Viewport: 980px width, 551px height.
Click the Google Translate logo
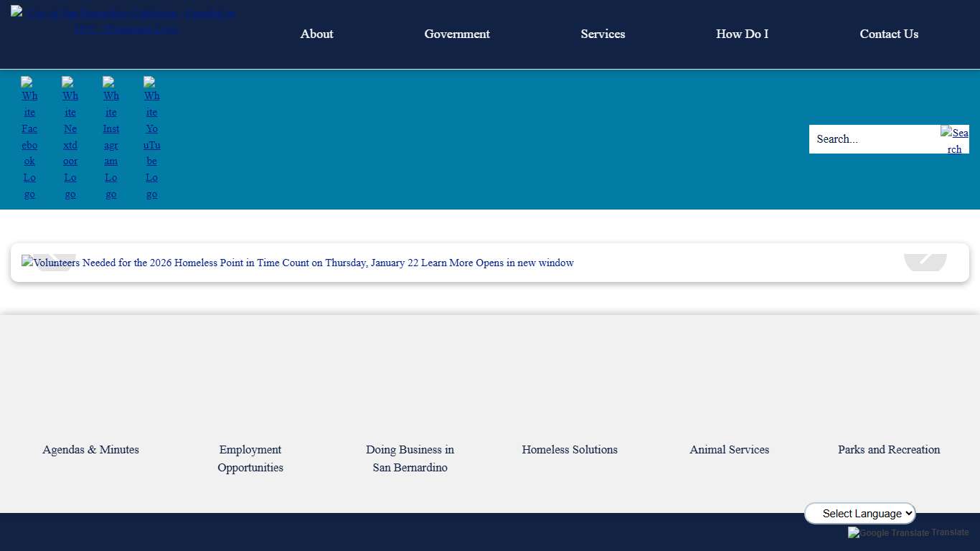(x=888, y=532)
